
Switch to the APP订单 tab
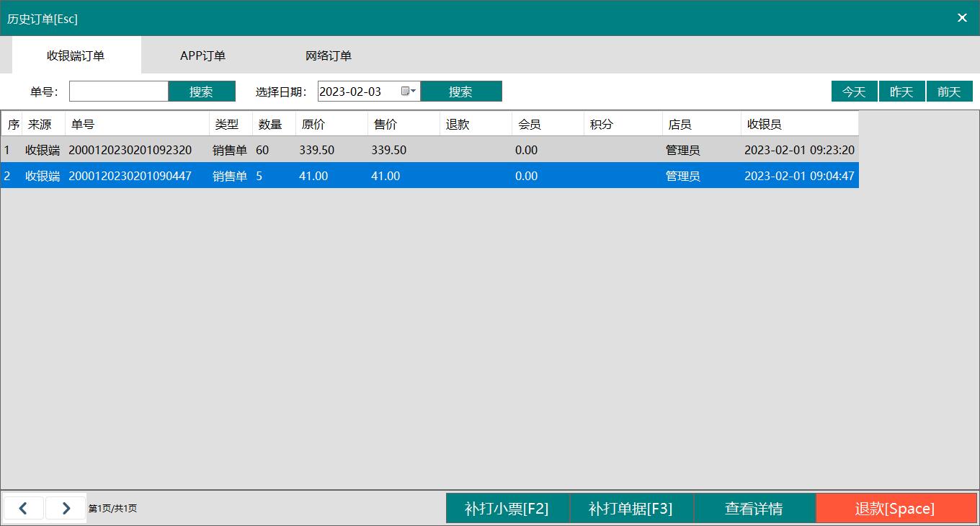tap(202, 55)
